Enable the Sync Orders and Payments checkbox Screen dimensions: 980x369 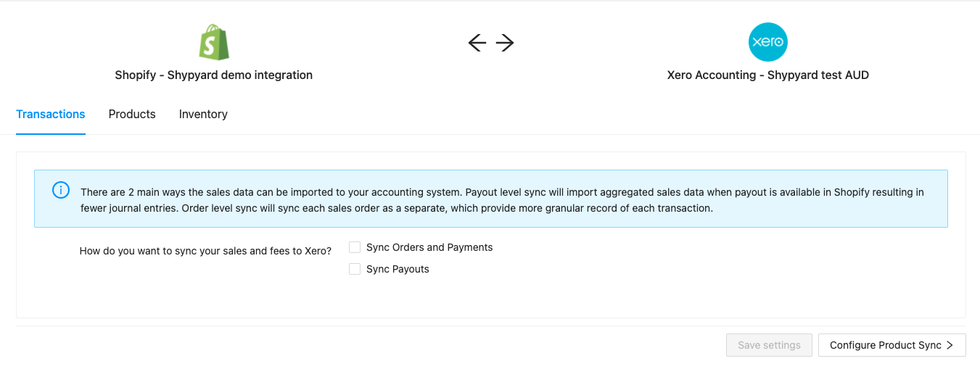point(355,247)
